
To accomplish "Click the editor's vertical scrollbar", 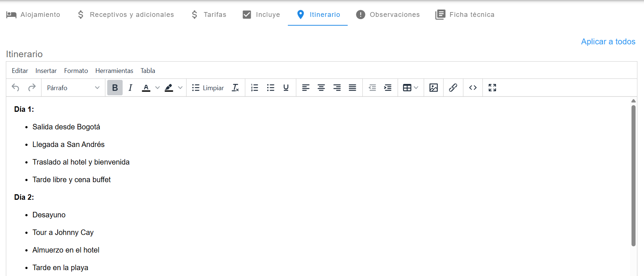I will point(633,176).
